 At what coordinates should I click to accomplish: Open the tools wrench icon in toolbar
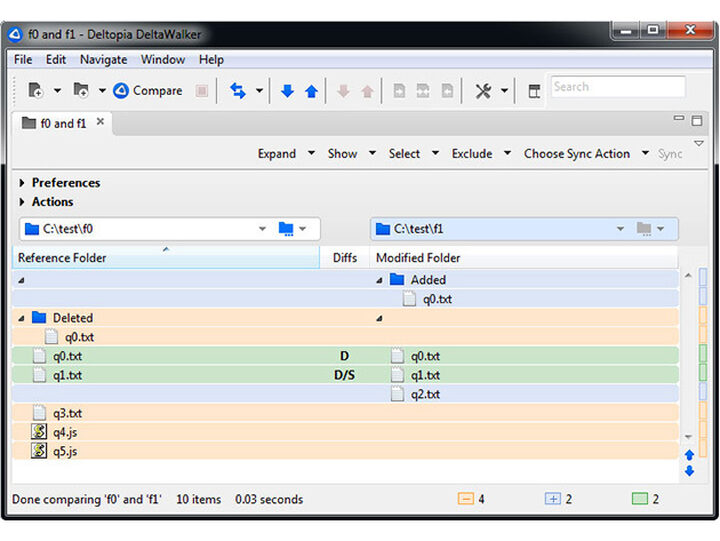point(483,91)
